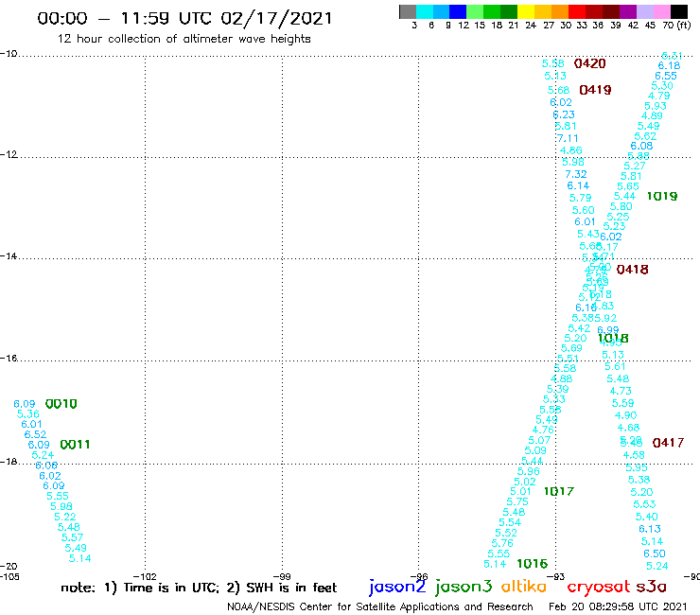This screenshot has height=615, width=700.
Task: Click the note about UTC and SWH
Action: [199, 588]
